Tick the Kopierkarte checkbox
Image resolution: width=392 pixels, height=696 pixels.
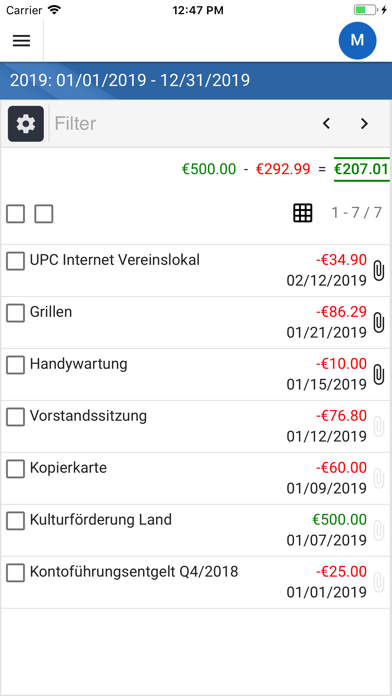[16, 469]
